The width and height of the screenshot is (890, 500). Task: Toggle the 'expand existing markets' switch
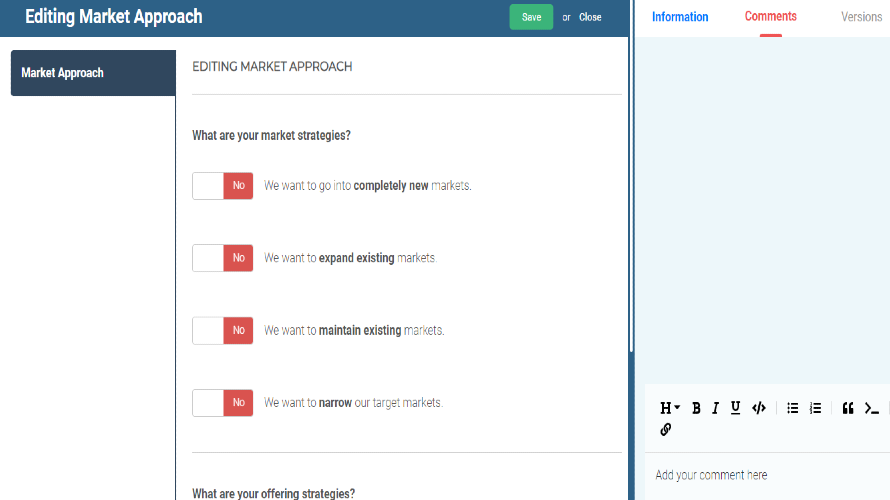222,258
